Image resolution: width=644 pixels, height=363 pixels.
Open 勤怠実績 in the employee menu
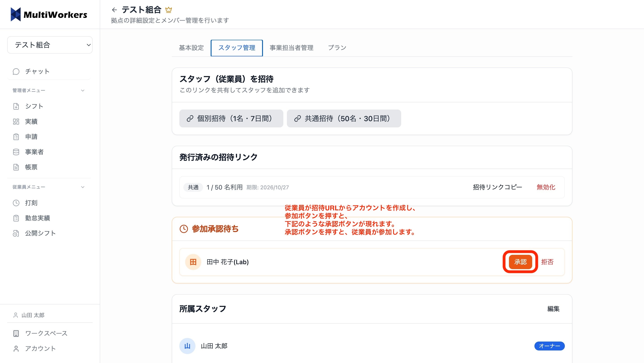point(49,218)
